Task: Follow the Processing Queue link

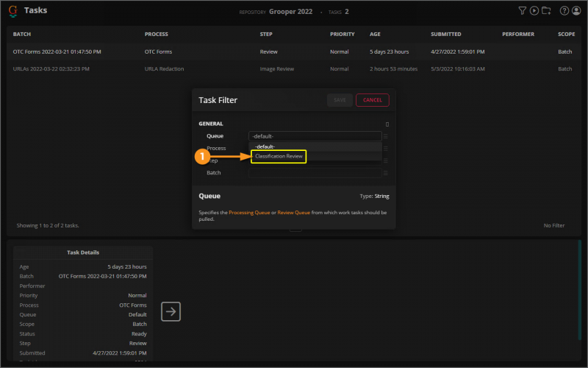Action: pos(250,212)
